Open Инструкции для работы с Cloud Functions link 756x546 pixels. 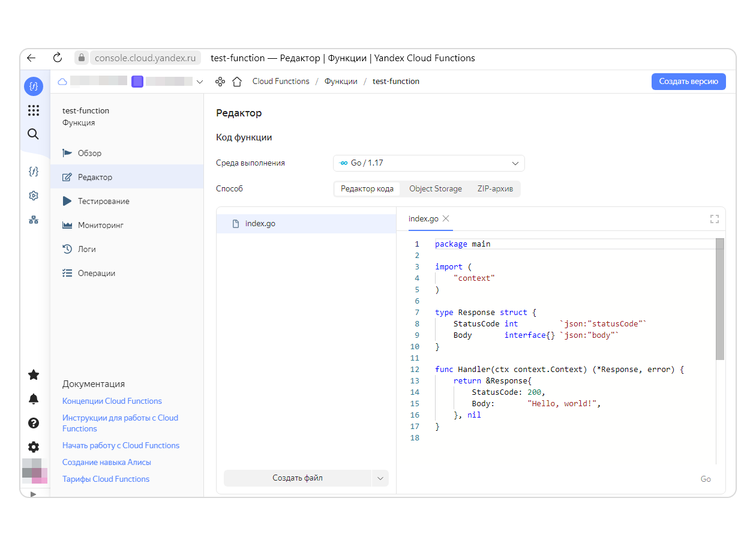pyautogui.click(x=120, y=423)
